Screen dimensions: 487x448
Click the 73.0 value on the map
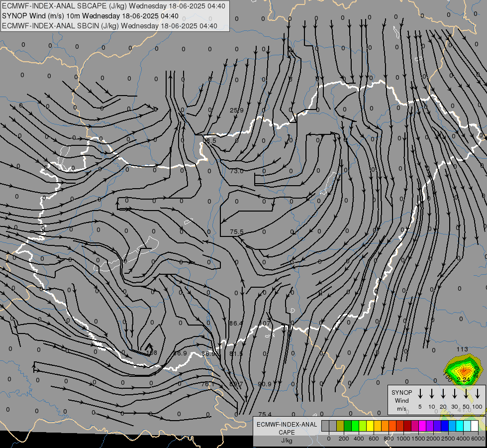(x=237, y=171)
